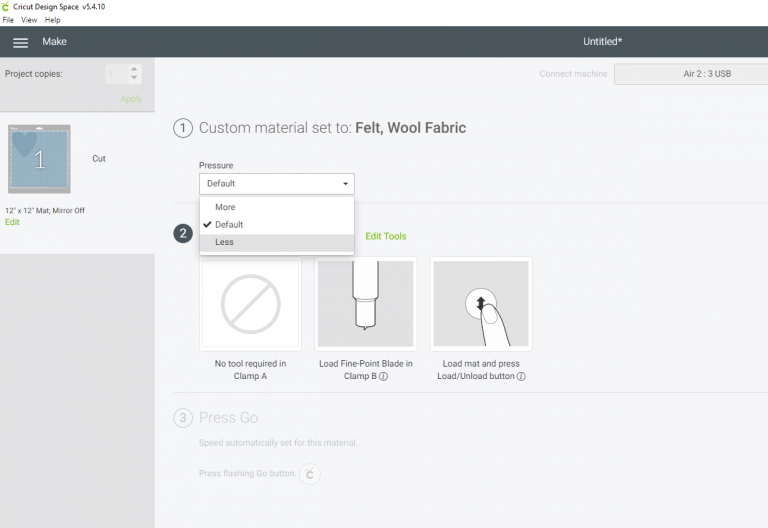Image resolution: width=768 pixels, height=528 pixels.
Task: Click the Fine-Point Blade image
Action: pos(365,304)
